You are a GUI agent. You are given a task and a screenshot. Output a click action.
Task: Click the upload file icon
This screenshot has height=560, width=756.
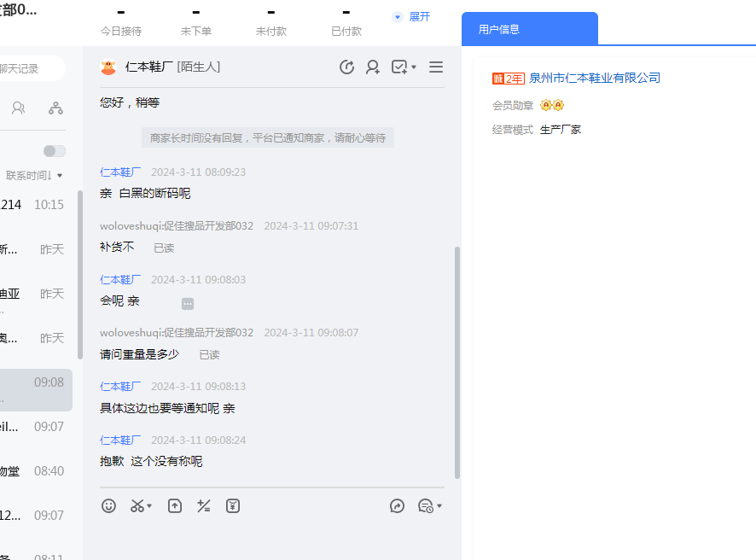175,506
